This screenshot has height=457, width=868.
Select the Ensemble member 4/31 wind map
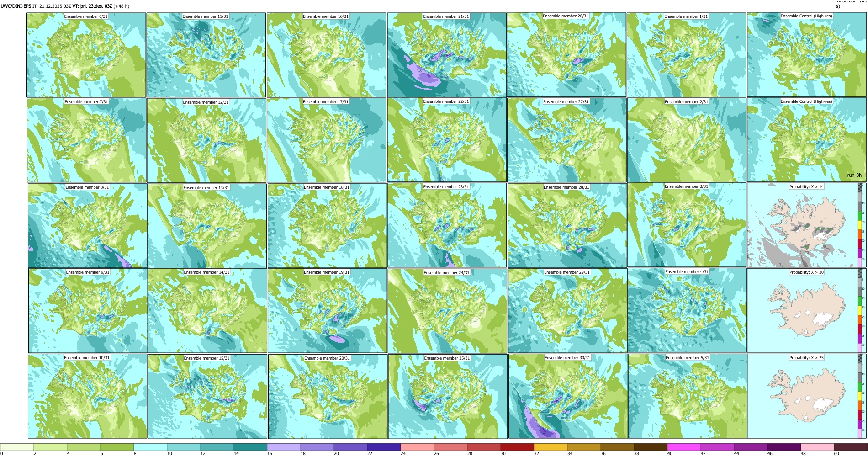coord(688,310)
